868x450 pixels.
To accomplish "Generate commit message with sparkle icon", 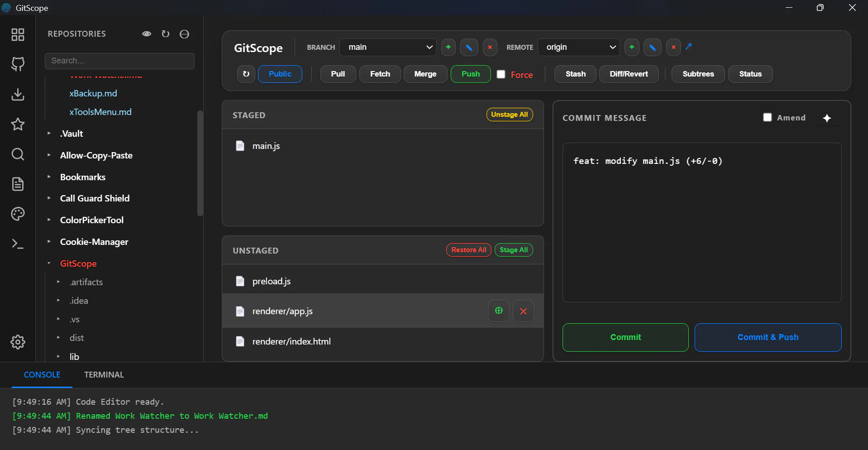I will click(827, 118).
